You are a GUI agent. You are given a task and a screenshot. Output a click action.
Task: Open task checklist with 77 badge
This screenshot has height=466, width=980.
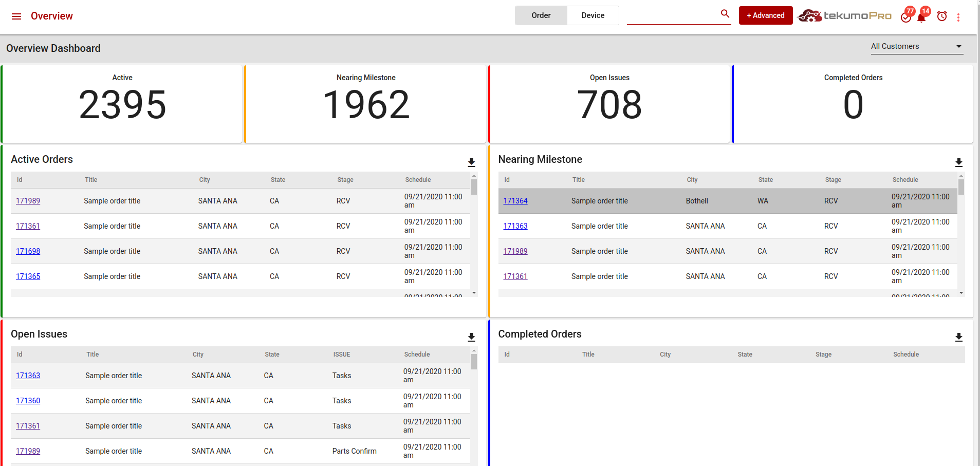coord(906,17)
